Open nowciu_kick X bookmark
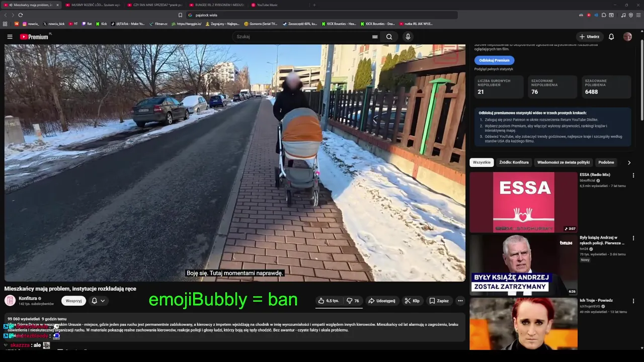The width and height of the screenshot is (644, 362). tap(54, 24)
